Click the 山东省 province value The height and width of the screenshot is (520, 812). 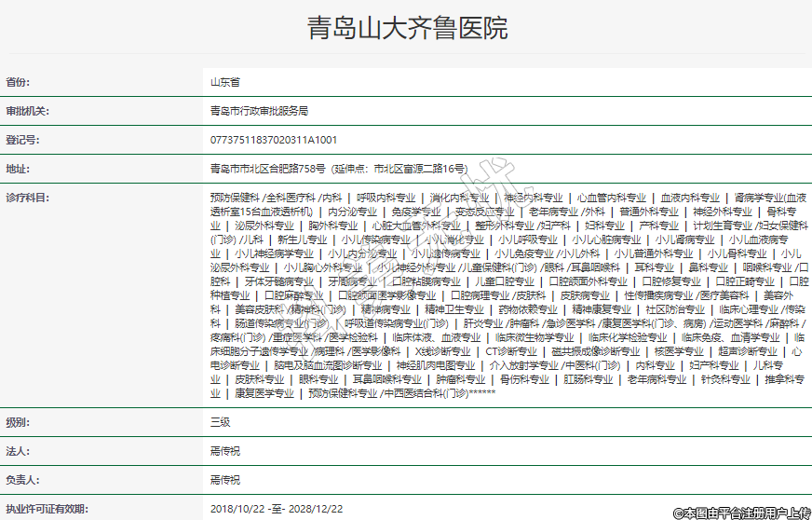(225, 82)
